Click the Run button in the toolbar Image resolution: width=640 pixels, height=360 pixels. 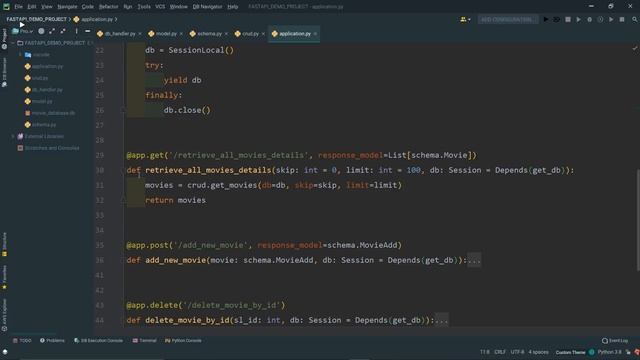pos(546,19)
